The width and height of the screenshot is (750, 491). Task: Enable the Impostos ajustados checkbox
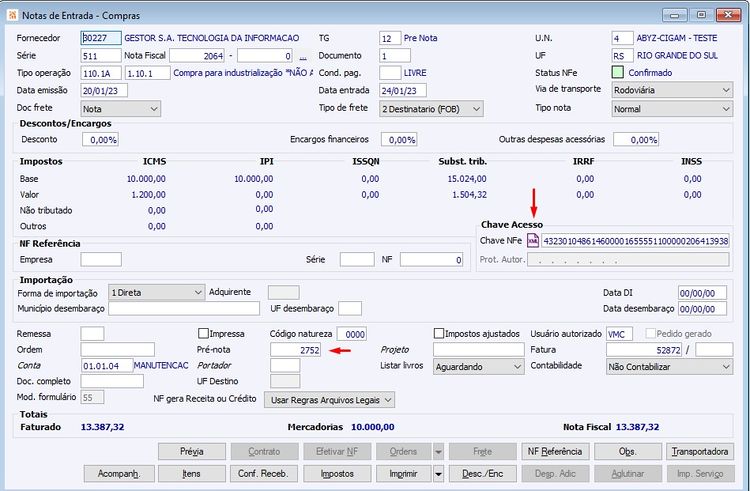[439, 333]
